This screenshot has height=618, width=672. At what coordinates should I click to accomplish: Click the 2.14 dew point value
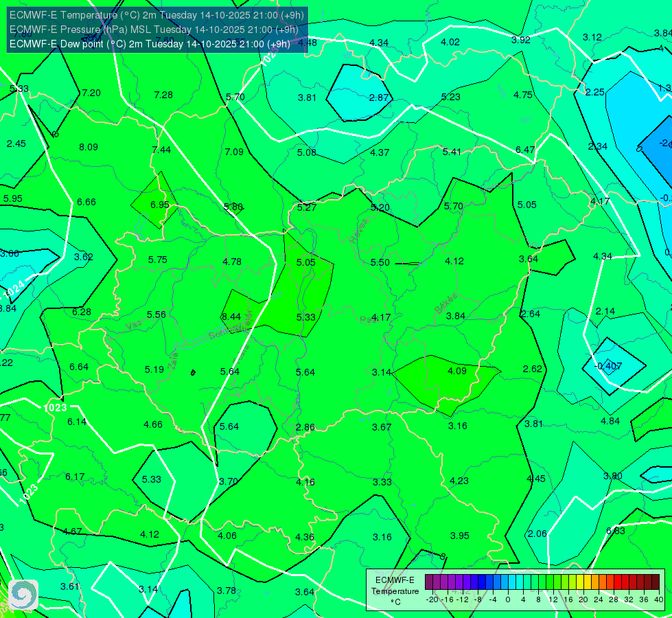click(x=605, y=311)
